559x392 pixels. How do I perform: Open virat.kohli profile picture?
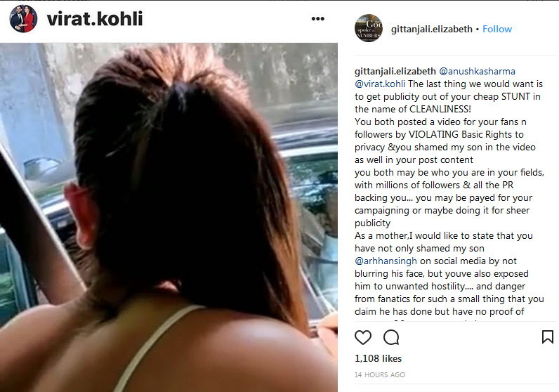coord(24,18)
